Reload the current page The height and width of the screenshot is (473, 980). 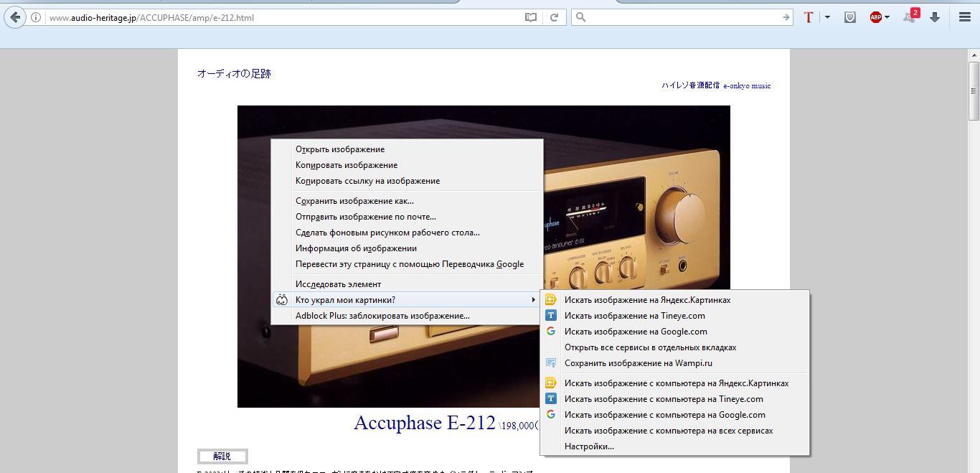coord(555,17)
